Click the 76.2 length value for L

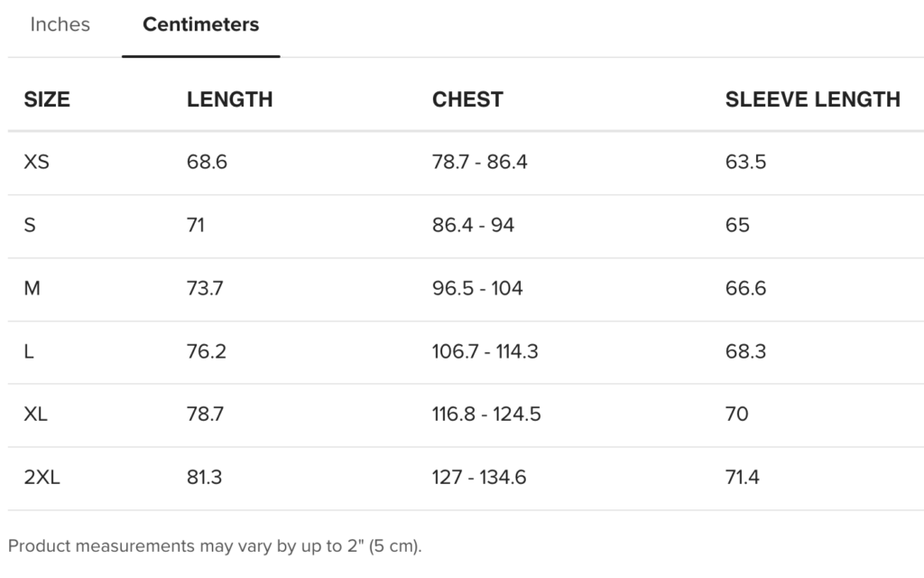(207, 351)
